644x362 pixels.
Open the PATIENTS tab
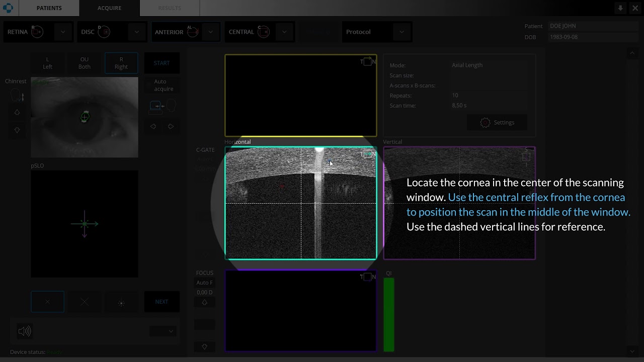pos(49,8)
